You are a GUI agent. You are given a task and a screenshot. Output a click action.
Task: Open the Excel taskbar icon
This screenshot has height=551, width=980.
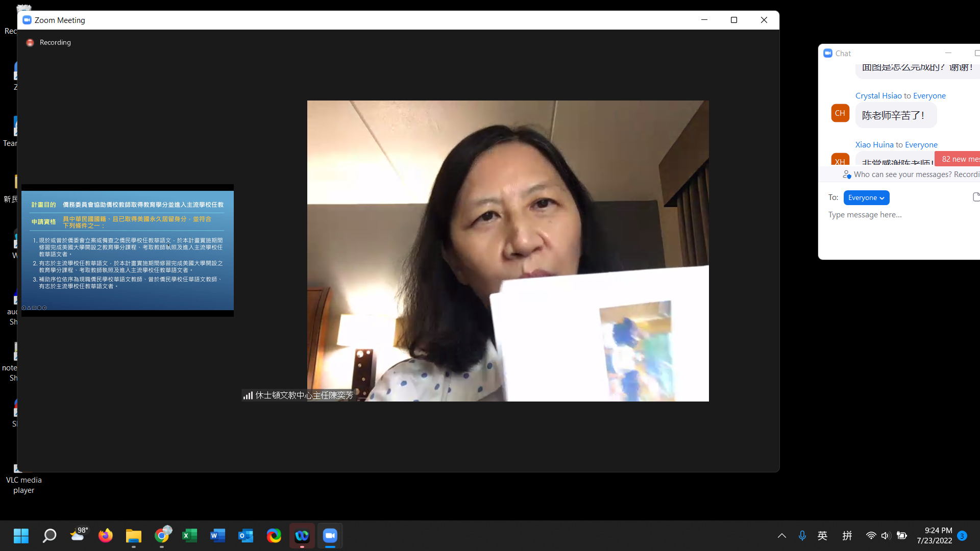190,536
